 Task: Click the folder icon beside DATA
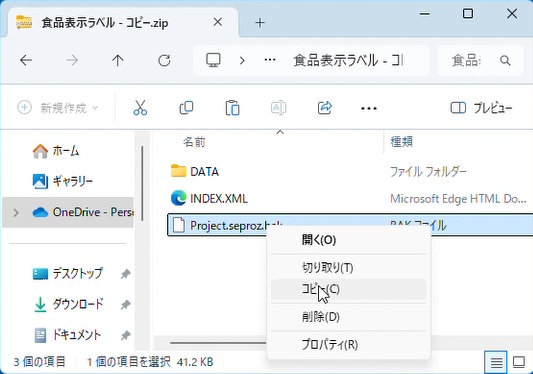point(178,171)
